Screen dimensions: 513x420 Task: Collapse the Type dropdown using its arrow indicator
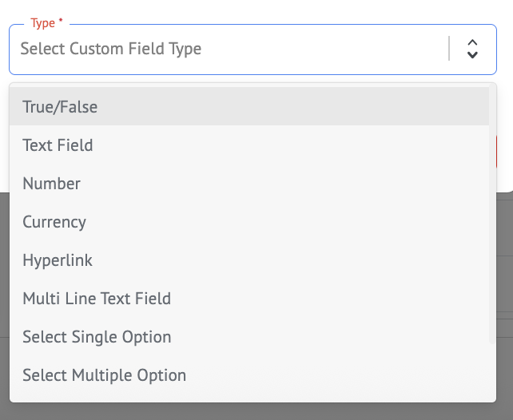click(472, 49)
